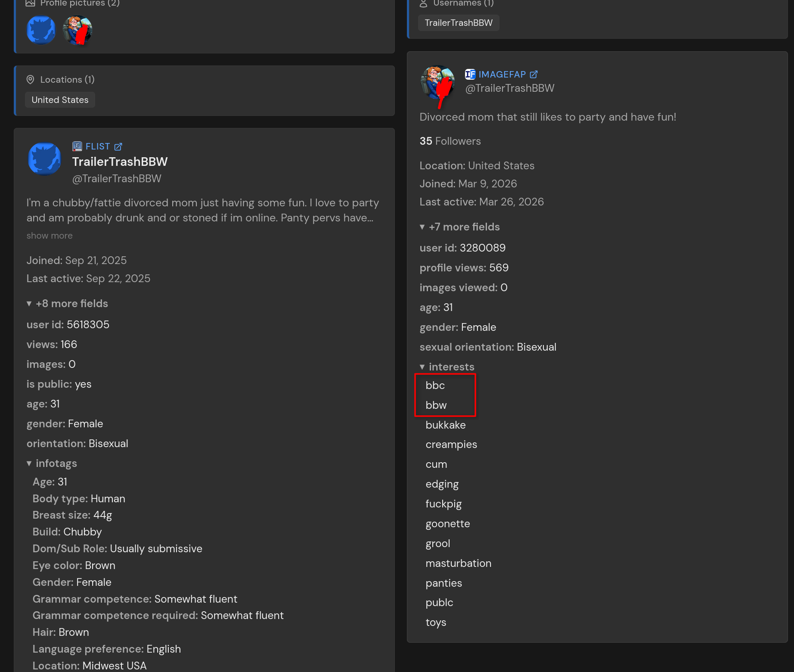Select the second profile picture thumbnail
This screenshot has width=794, height=672.
coord(78,30)
